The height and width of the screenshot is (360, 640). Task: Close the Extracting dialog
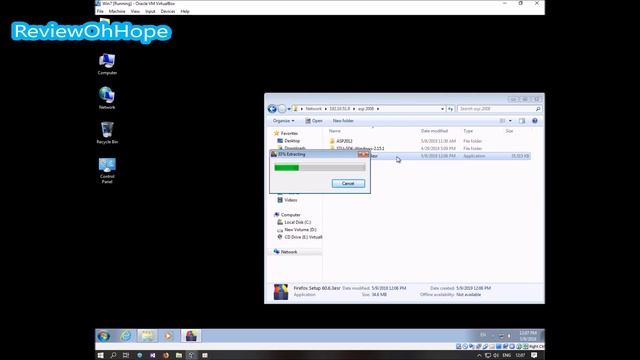pos(363,154)
